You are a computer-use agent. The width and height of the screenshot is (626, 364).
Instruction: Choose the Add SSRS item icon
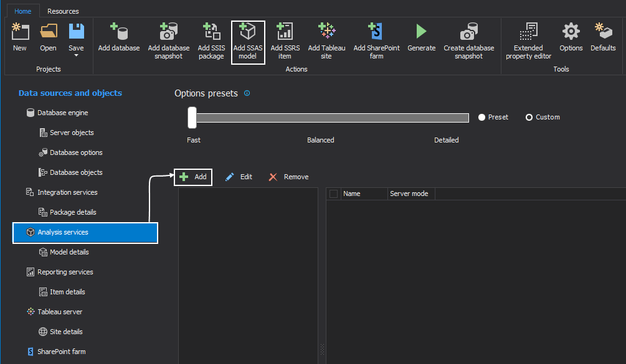coord(285,32)
